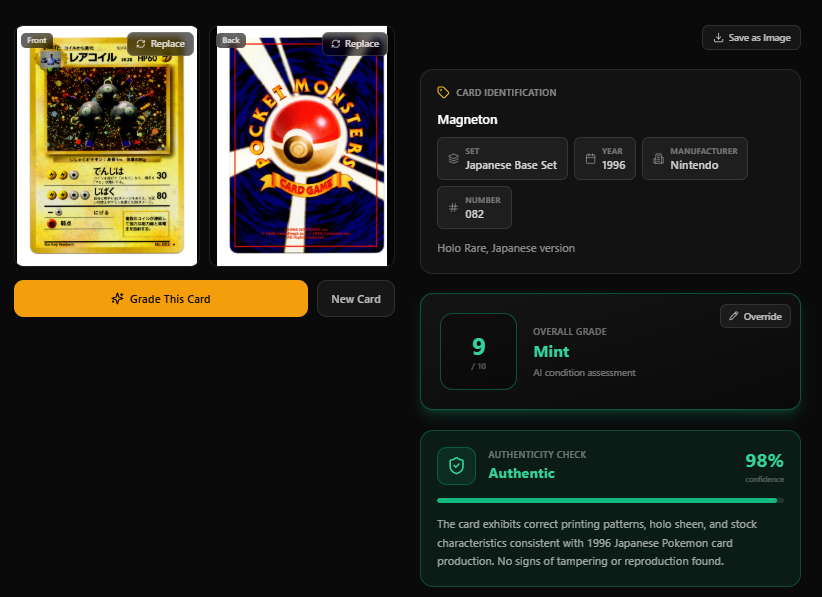Image resolution: width=822 pixels, height=597 pixels.
Task: Click the Nintendo manufacturer value
Action: coord(694,165)
